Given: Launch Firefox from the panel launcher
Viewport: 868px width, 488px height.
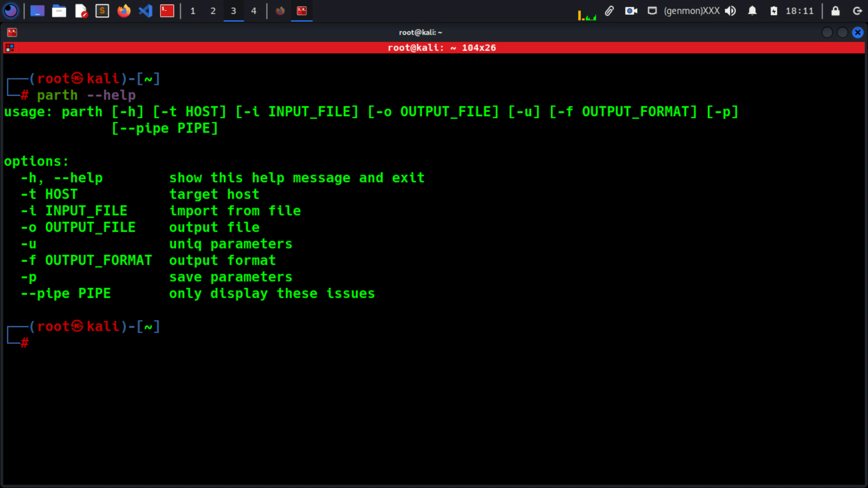Looking at the screenshot, I should click(x=124, y=10).
